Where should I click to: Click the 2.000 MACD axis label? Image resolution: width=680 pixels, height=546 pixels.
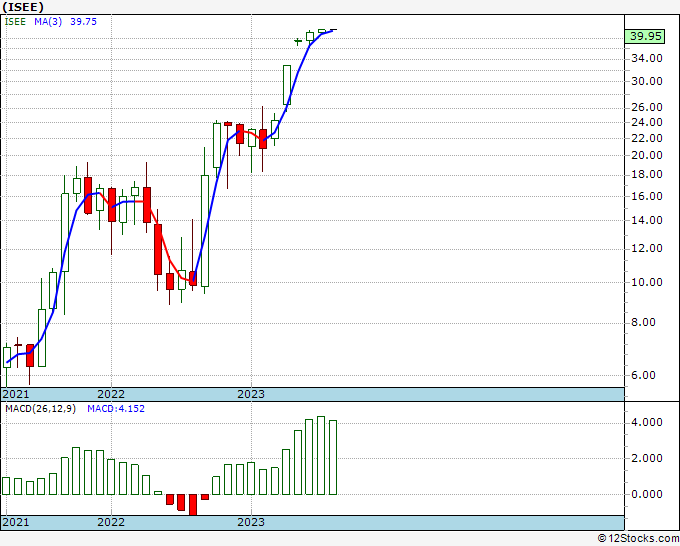(x=647, y=458)
